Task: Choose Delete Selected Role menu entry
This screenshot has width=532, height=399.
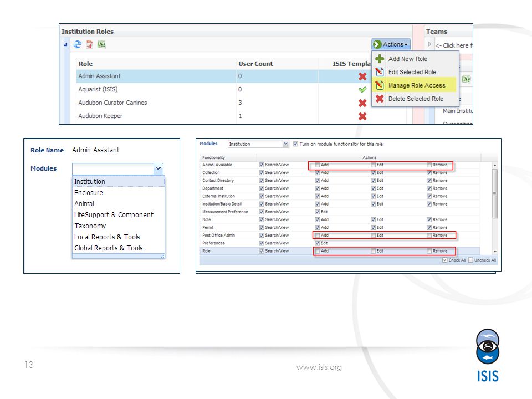Action: coord(415,99)
